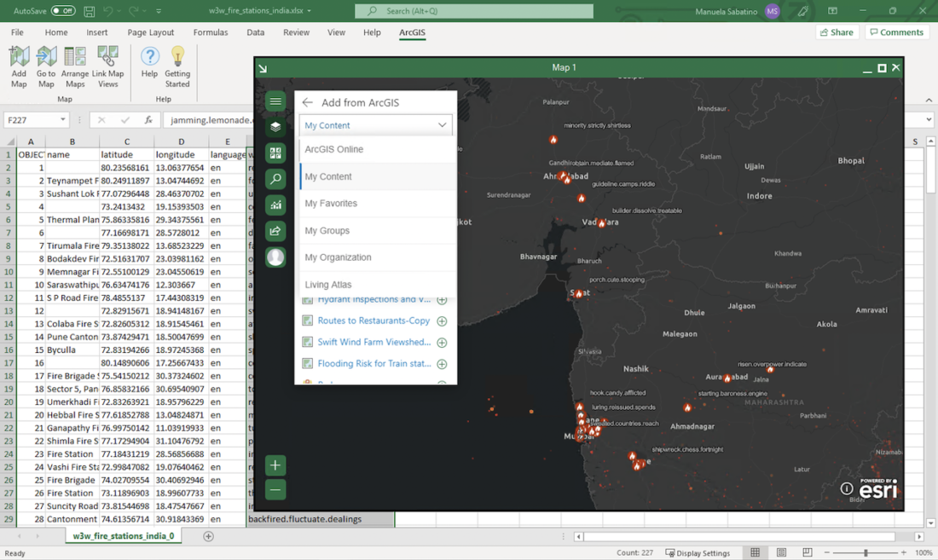This screenshot has width=938, height=560.
Task: Click the Redo icon in title bar
Action: 134,11
